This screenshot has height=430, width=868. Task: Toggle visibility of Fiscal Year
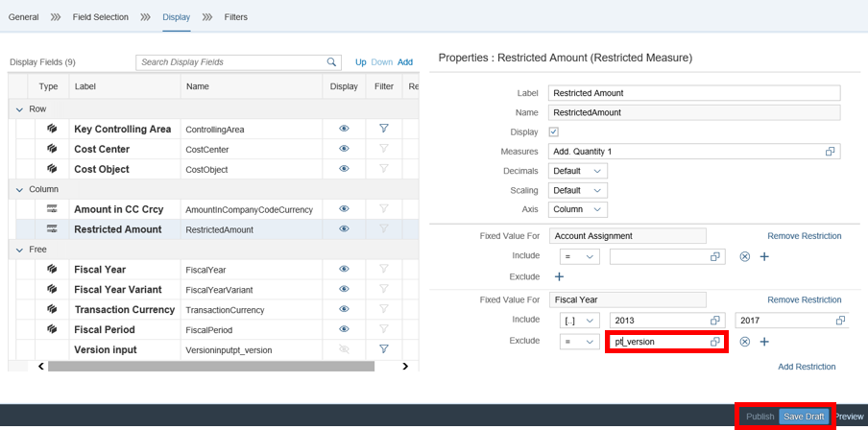pos(344,269)
